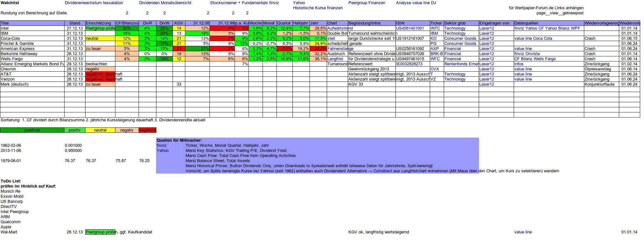Screen dimensions: 644x249
Task: Select 'Wal-Mart' in the ToDo list
Action: (x=9, y=232)
